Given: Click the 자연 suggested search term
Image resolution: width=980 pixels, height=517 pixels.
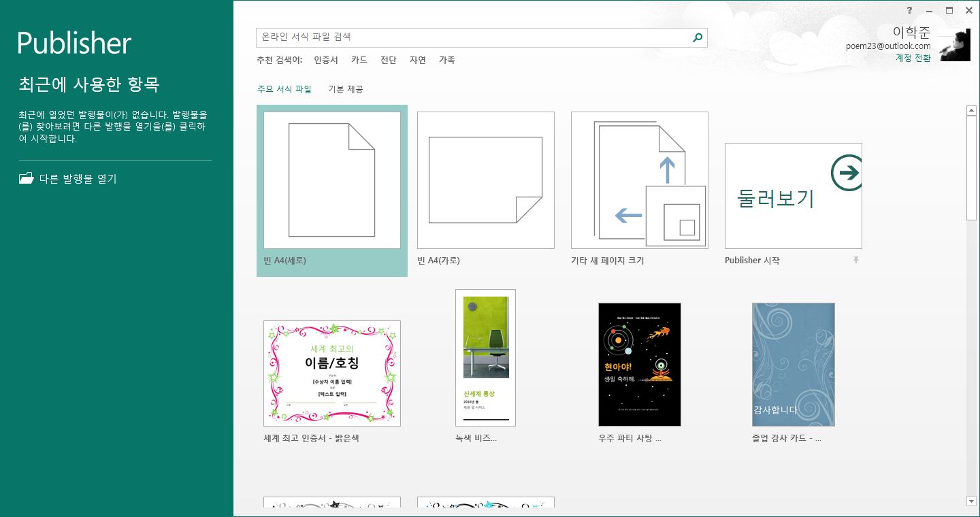Looking at the screenshot, I should click(x=418, y=60).
